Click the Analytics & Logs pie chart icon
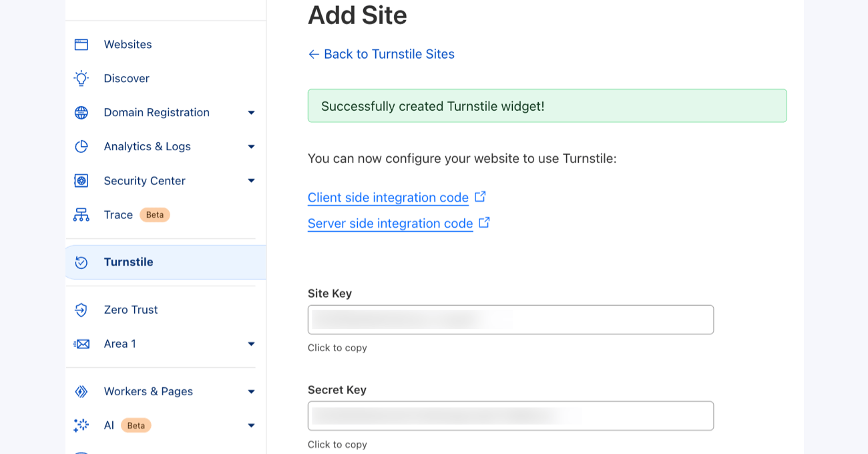Viewport: 868px width, 454px height. [x=81, y=147]
